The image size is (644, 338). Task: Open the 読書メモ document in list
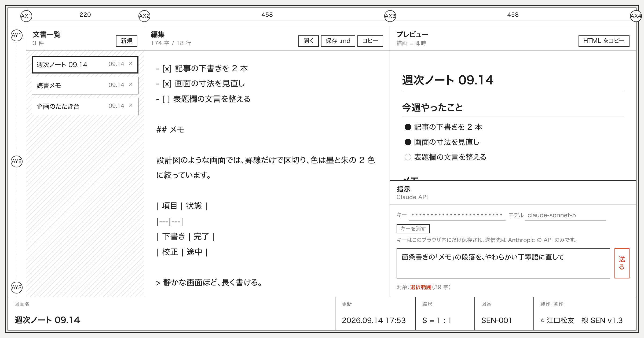pos(85,86)
